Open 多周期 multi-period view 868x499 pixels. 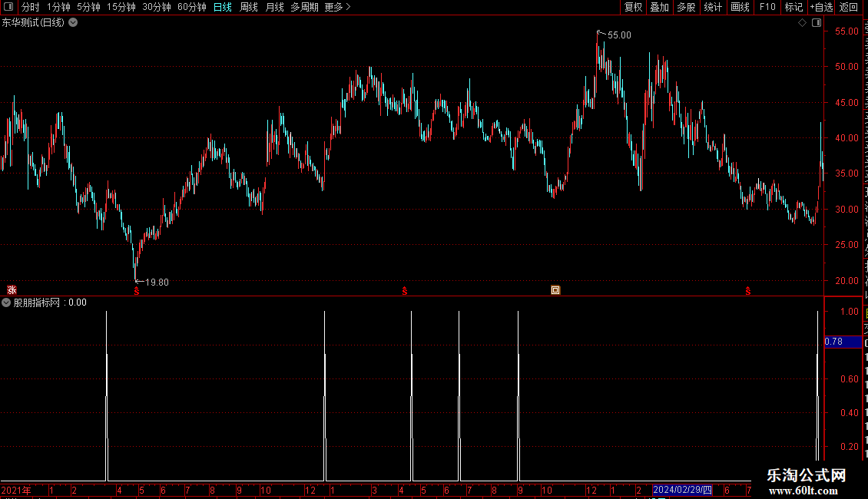304,7
